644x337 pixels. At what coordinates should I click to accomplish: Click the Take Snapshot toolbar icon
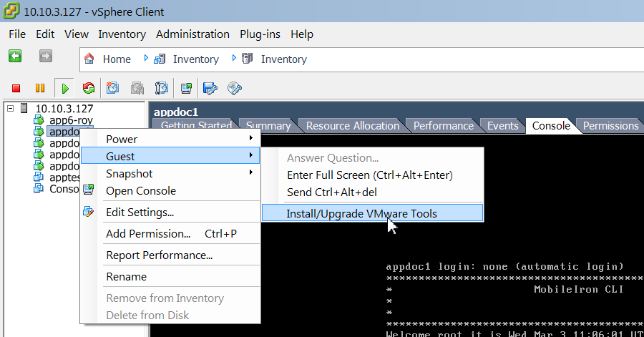112,88
